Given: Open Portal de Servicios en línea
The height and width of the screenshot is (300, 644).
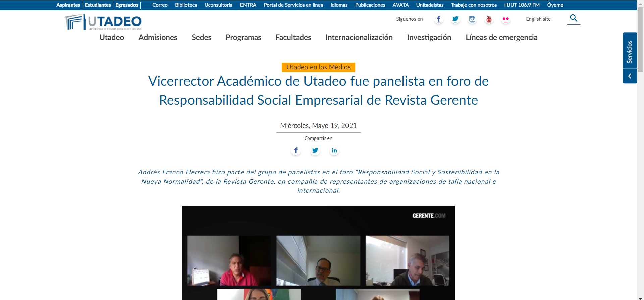Looking at the screenshot, I should pyautogui.click(x=293, y=5).
